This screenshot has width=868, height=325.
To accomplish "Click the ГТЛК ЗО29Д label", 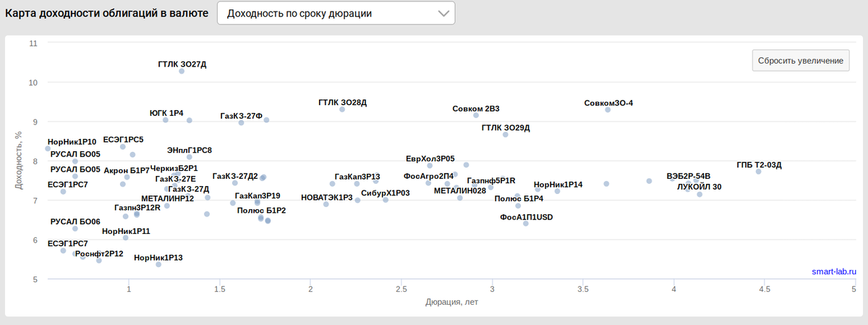I will [x=506, y=128].
